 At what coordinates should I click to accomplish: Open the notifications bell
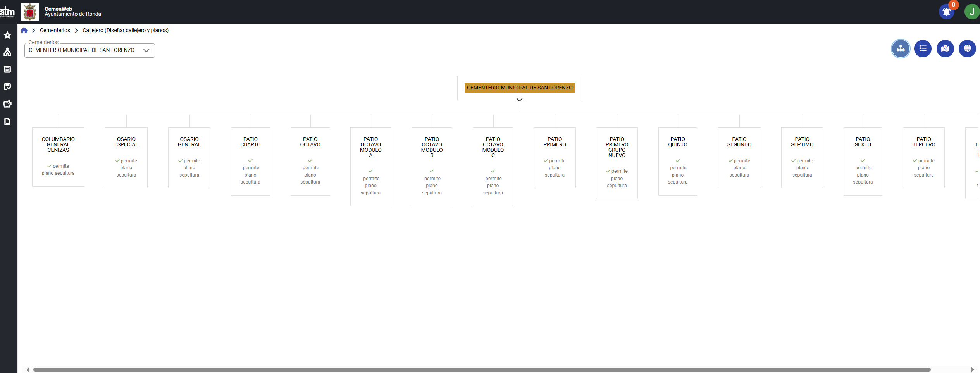(946, 12)
